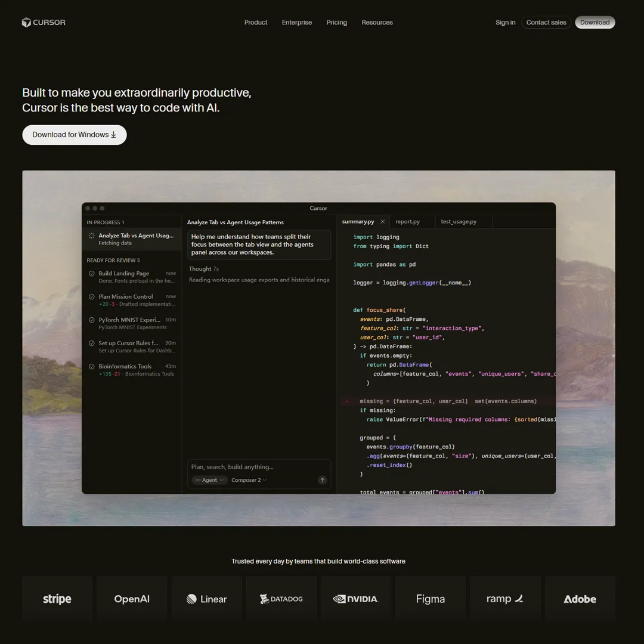Click the '+20 -3' diff stats text

(x=107, y=304)
